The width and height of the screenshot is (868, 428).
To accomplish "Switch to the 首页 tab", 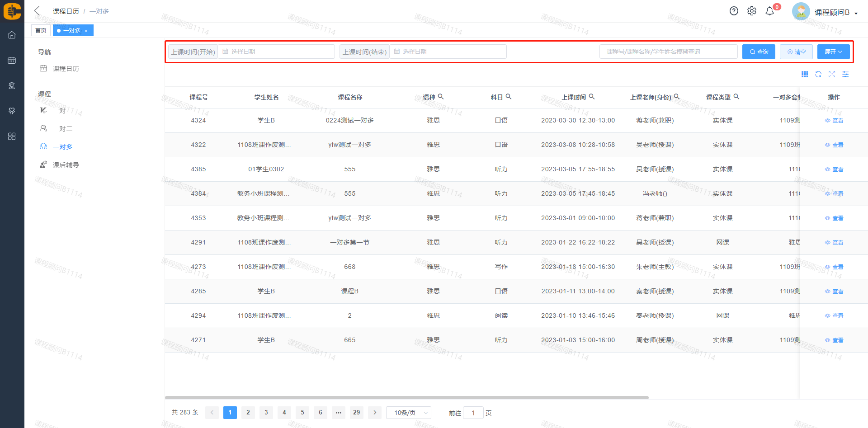I will click(x=41, y=31).
